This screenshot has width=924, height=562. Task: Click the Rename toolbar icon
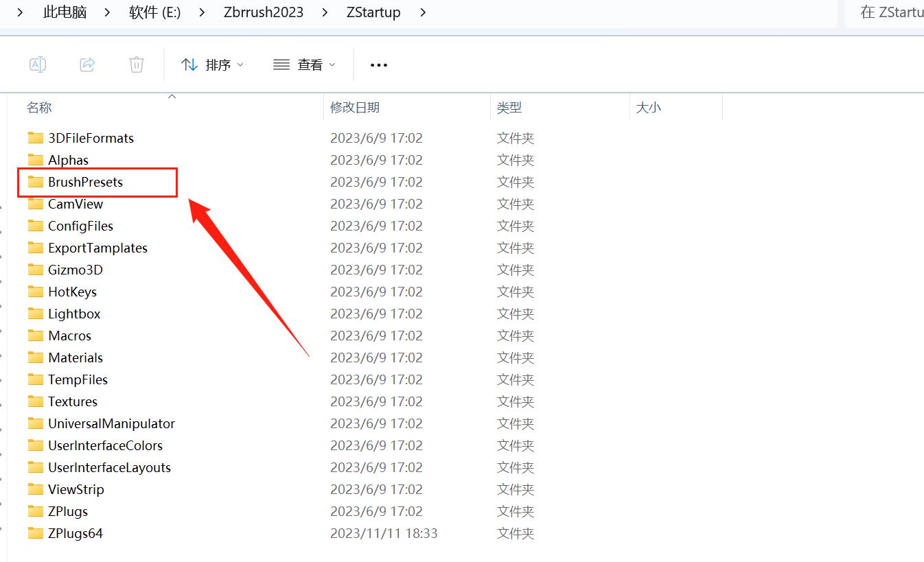pyautogui.click(x=38, y=65)
